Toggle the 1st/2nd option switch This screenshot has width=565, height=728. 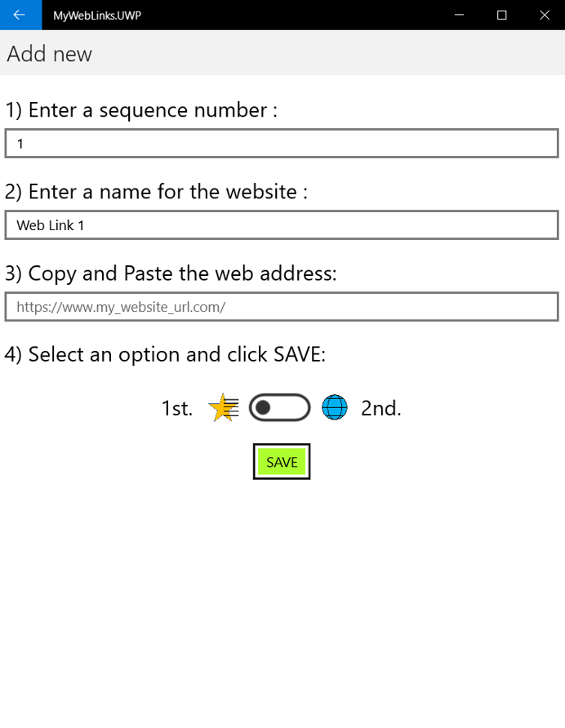point(279,407)
